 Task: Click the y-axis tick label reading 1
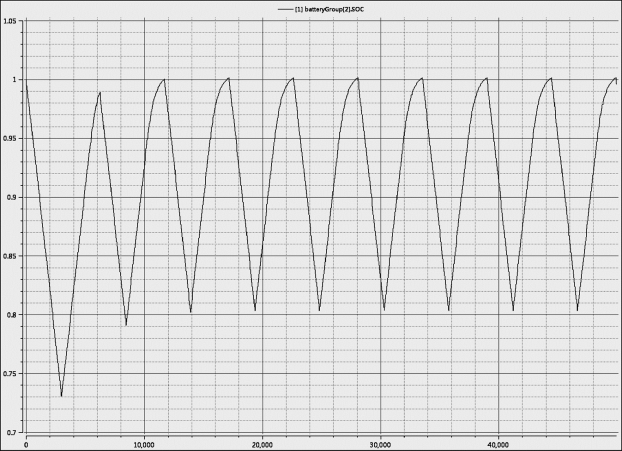(x=14, y=80)
